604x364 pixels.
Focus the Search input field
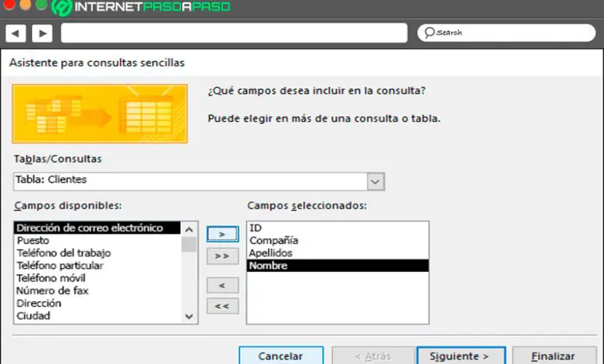pyautogui.click(x=506, y=33)
